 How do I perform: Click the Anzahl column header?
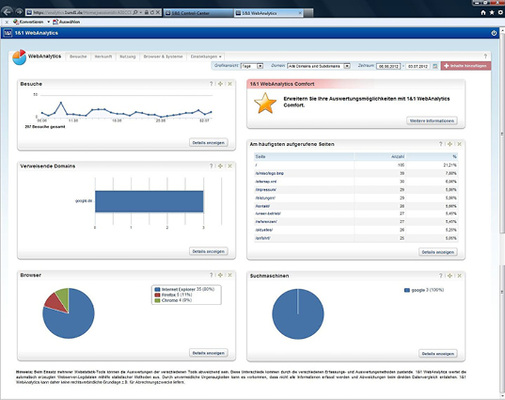380,157
